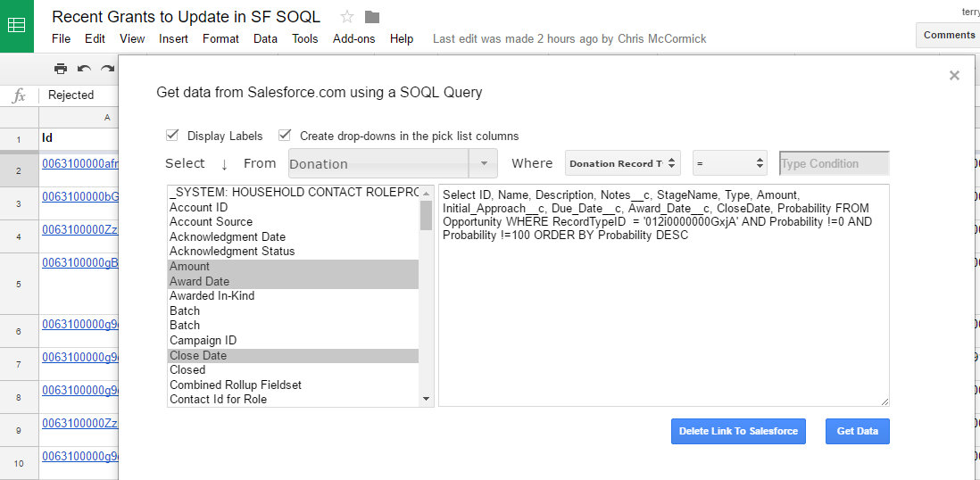980x480 pixels.
Task: Click the Select fields down arrow
Action: [x=224, y=164]
